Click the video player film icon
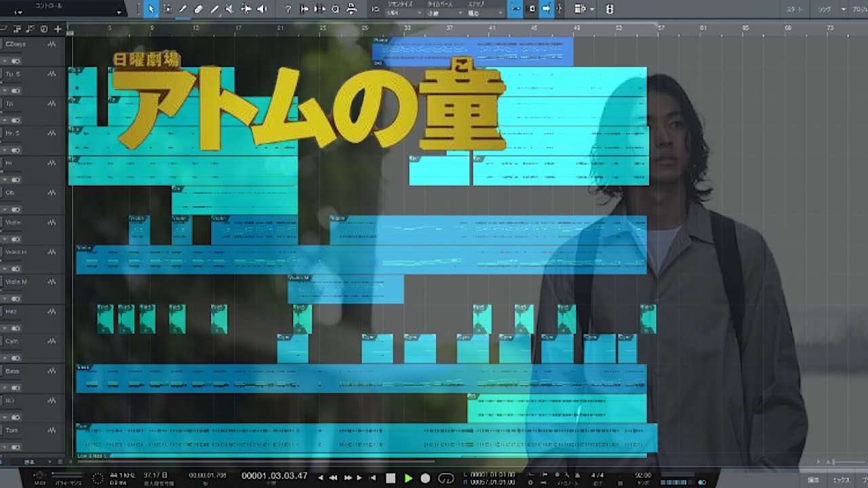The image size is (868, 488). point(610,9)
